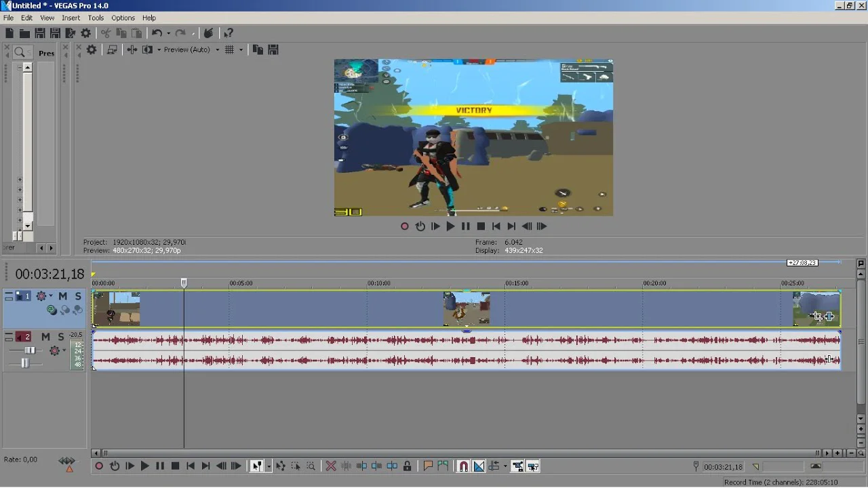Click the Lock Event icon
Image resolution: width=868 pixels, height=488 pixels.
[407, 466]
